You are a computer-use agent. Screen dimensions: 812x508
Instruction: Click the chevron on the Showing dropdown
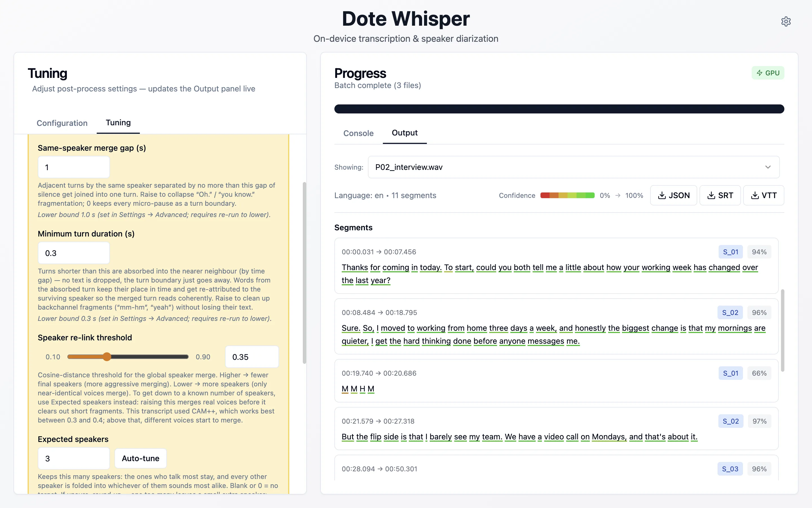768,167
